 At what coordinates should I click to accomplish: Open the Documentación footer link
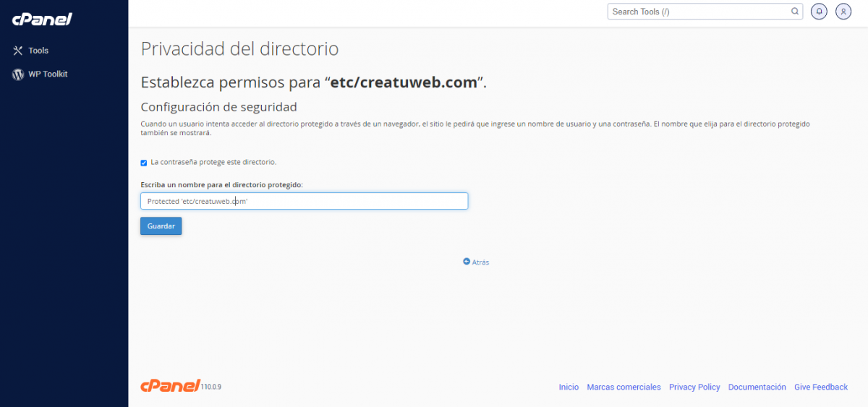point(757,387)
